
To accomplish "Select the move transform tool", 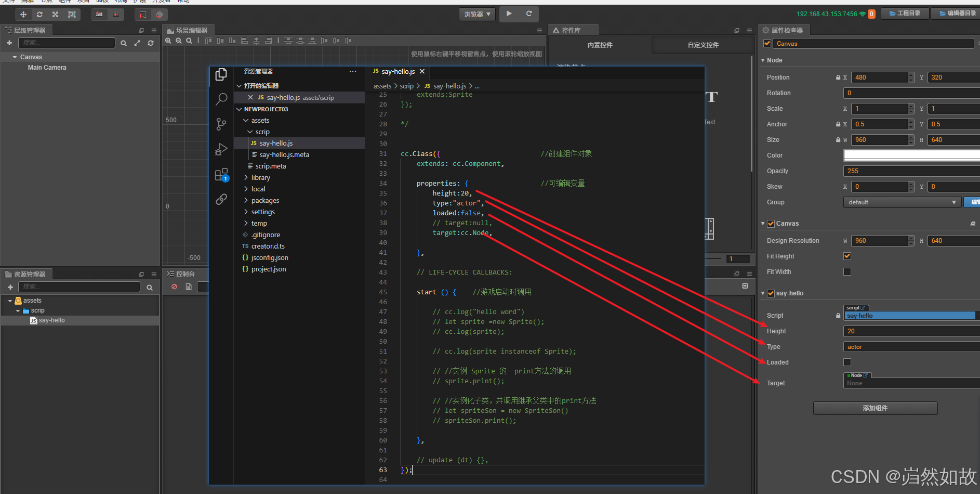I will 23,15.
